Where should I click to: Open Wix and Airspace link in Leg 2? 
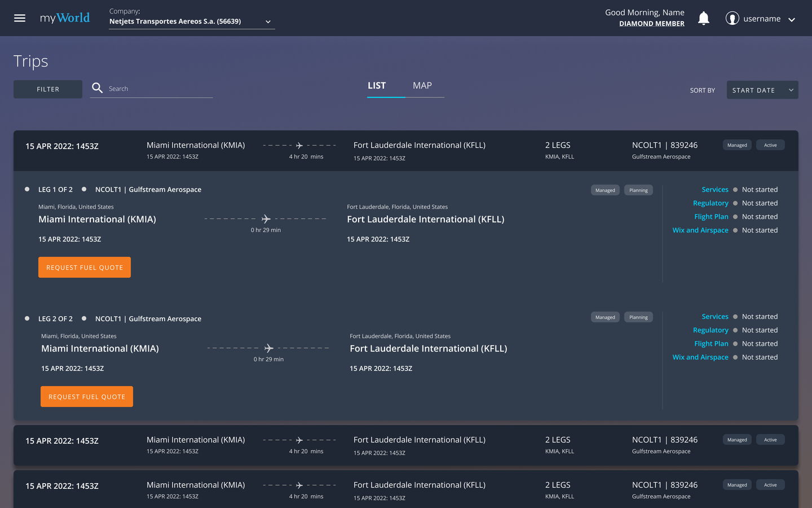point(700,357)
